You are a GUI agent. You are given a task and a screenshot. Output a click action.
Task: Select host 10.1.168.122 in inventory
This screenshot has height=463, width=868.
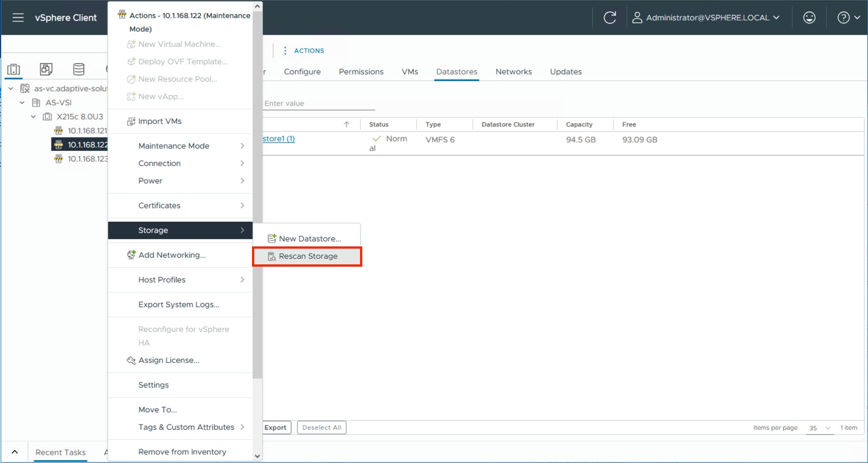[x=87, y=145]
